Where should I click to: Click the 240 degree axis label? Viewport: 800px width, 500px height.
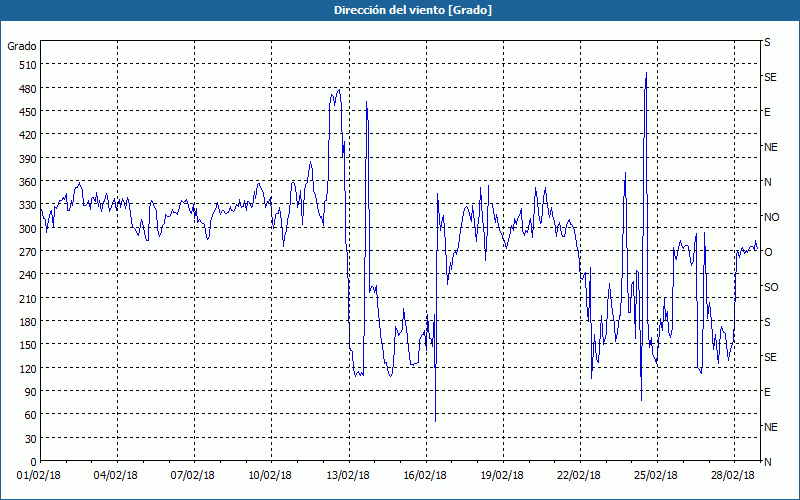click(28, 275)
